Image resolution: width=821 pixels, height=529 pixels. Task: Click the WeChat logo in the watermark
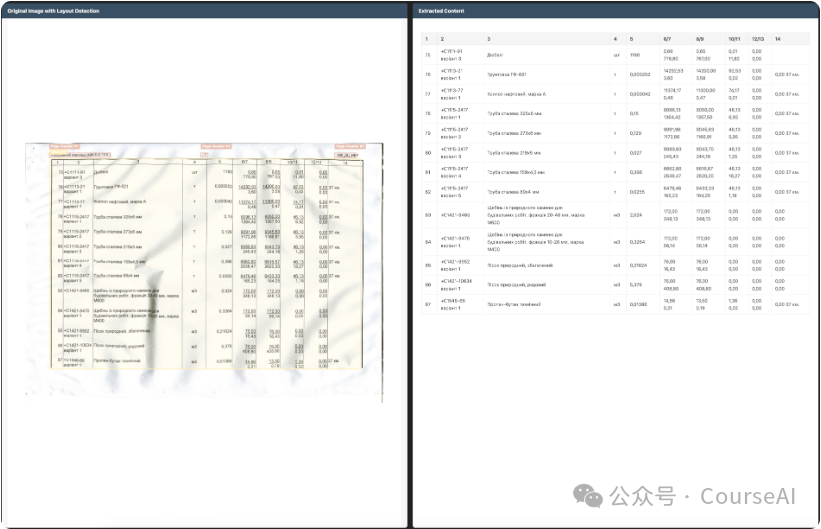tap(587, 496)
